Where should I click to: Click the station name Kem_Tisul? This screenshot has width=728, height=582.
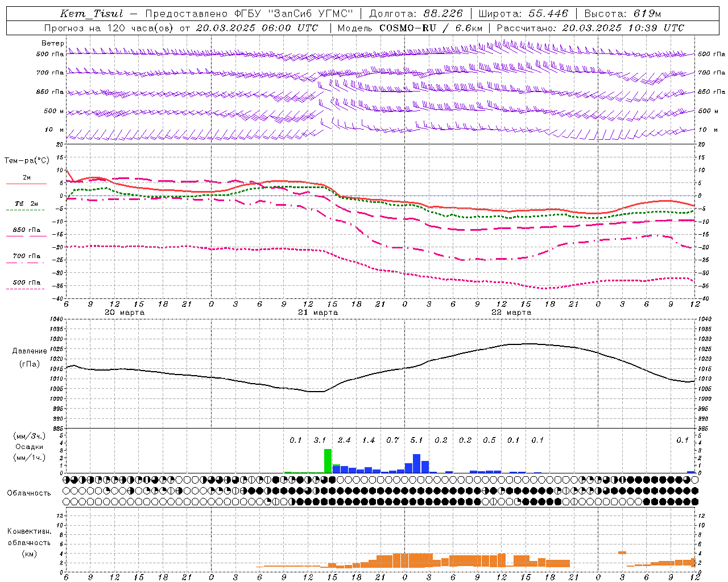[x=92, y=14]
